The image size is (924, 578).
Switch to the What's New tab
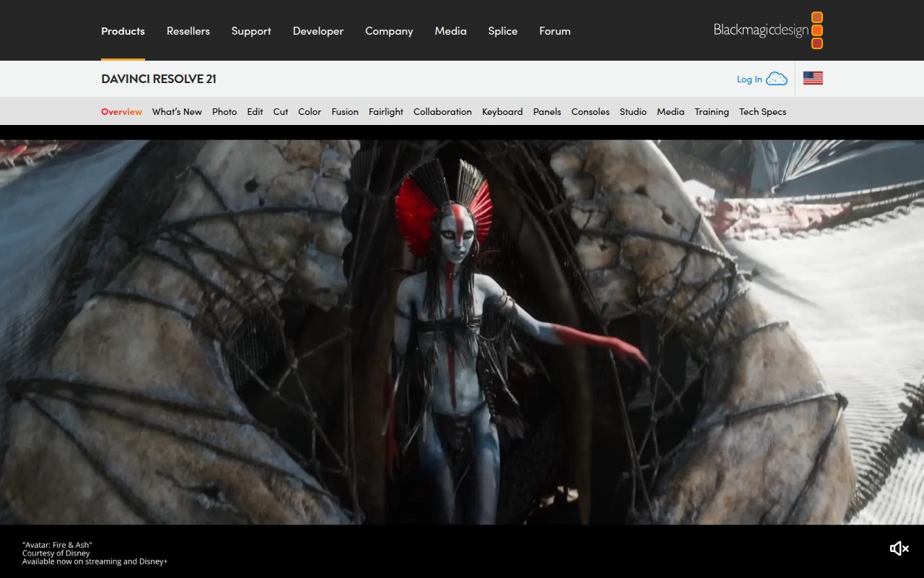click(177, 112)
